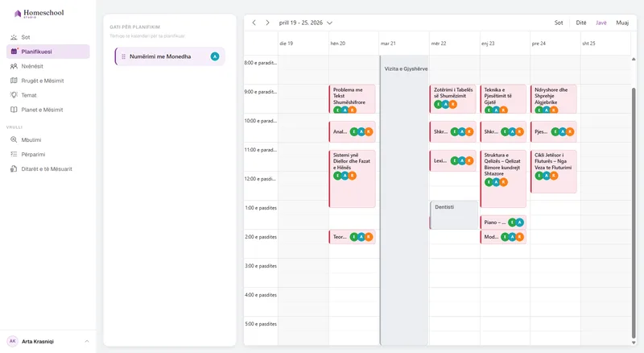This screenshot has height=353, width=644.
Task: Click the Planifikuesi calendar icon
Action: (14, 52)
